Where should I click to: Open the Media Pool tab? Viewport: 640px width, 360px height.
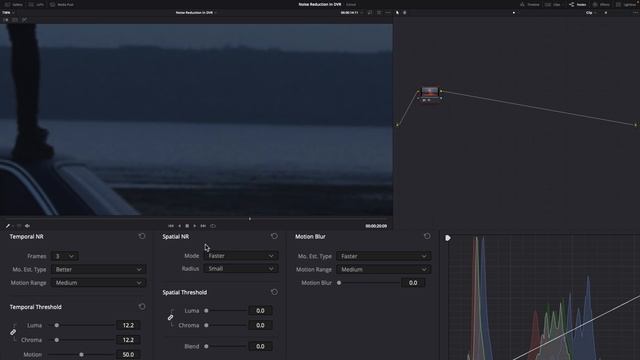62,4
